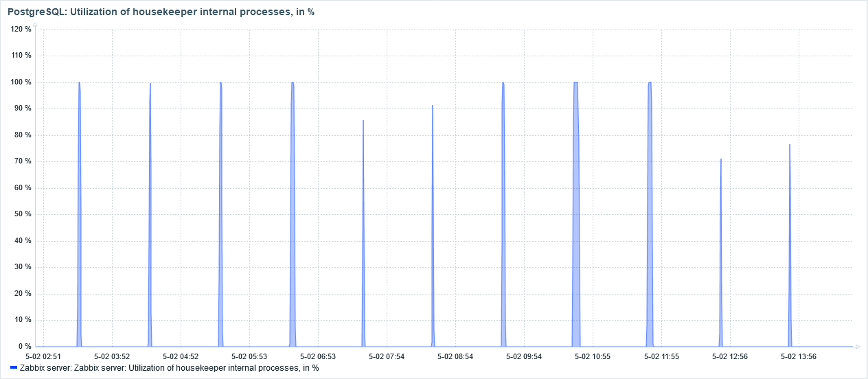Viewport: 868px width, 379px height.
Task: Click the '5-02 09:54' time axis label
Action: [x=524, y=356]
